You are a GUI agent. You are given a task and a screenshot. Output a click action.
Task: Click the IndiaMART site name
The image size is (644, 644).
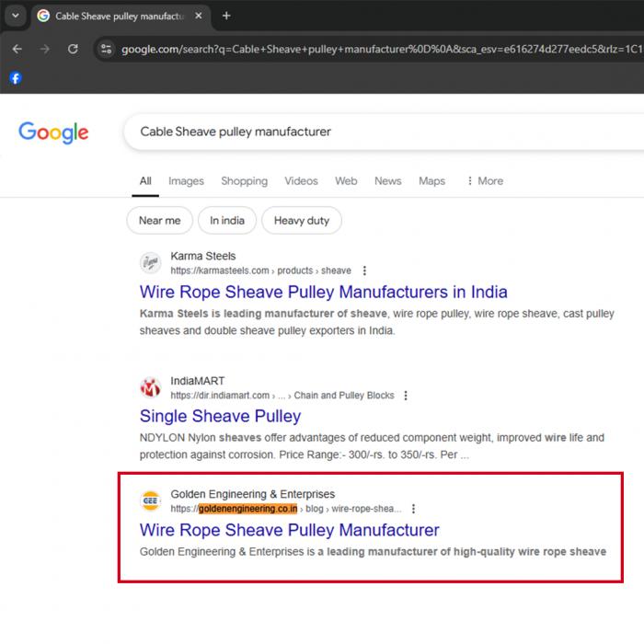198,381
